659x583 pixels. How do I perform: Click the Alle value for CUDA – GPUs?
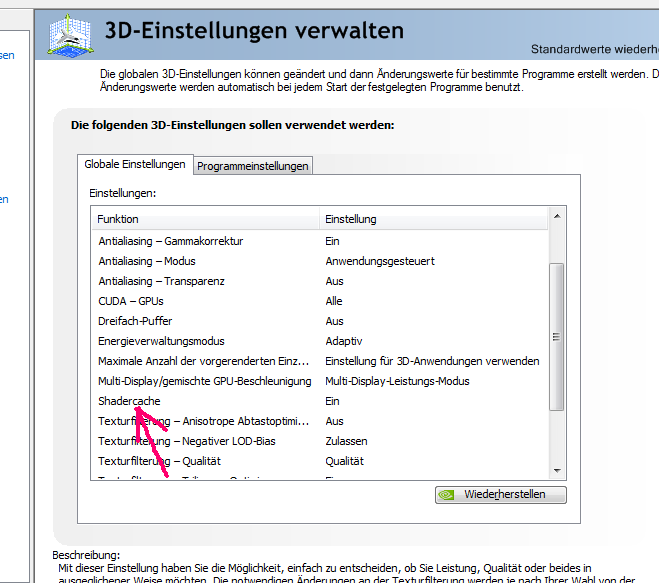coord(334,301)
